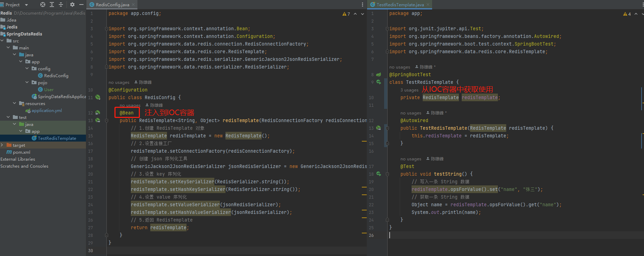
Task: Close the TestRedisTemplate.java tab
Action: [x=428, y=5]
